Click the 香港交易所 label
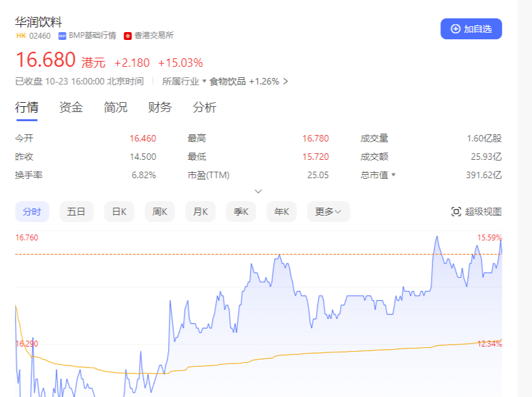Viewport: 532px width, 397px height. coord(154,35)
